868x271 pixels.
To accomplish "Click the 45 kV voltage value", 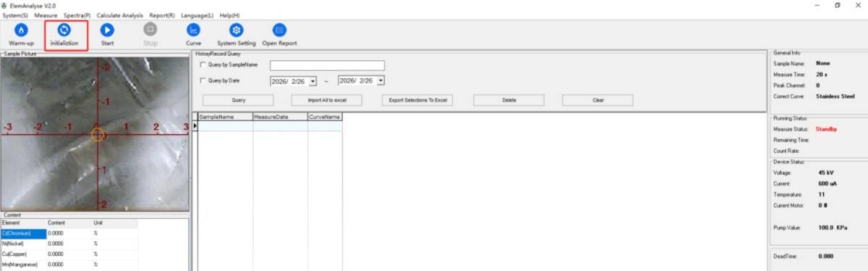I will point(825,173).
